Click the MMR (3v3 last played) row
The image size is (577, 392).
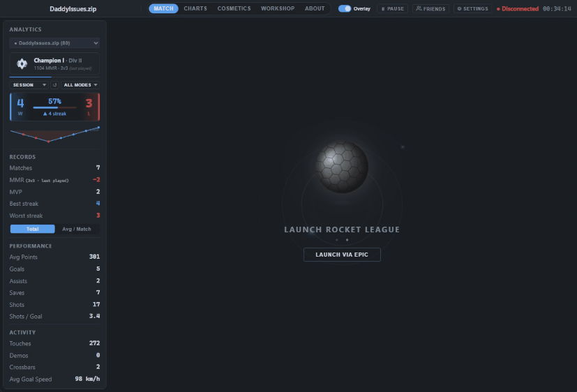[x=54, y=180]
